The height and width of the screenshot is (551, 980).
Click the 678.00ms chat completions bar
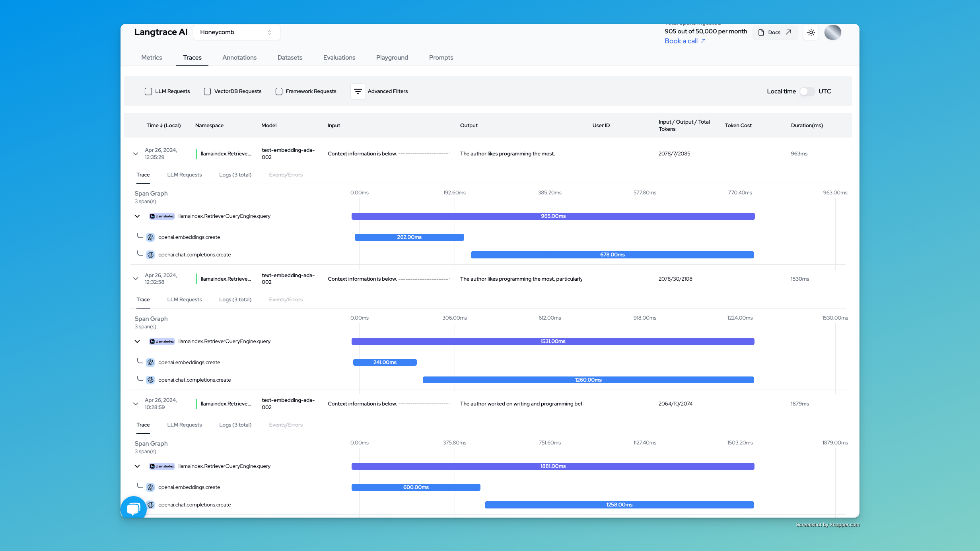pos(612,255)
